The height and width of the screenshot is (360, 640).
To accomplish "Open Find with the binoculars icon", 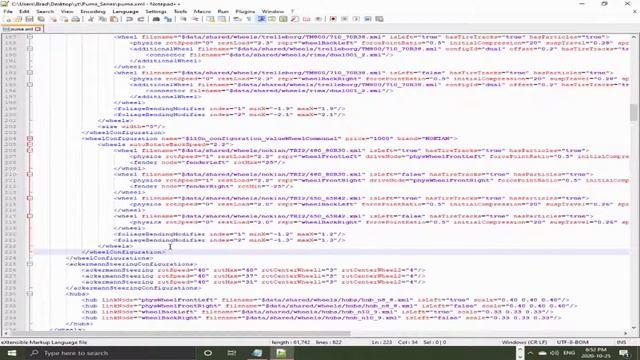I will pos(156,19).
